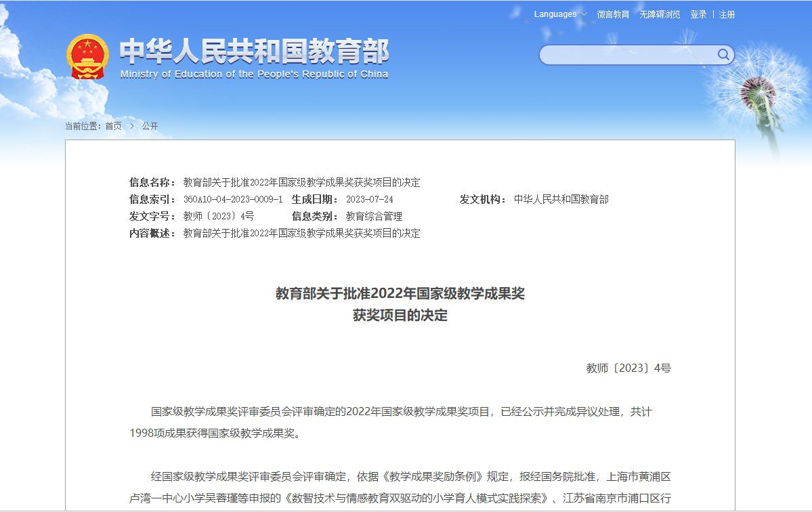This screenshot has height=512, width=812.
Task: Open 公开 breadcrumb link
Action: (x=150, y=126)
